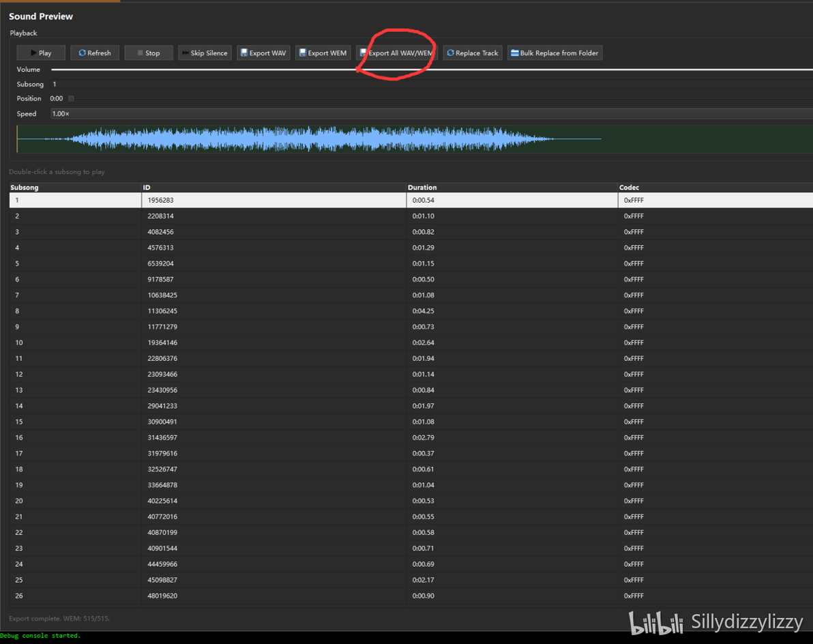
Task: Select row with ID 10638425
Action: click(411, 295)
